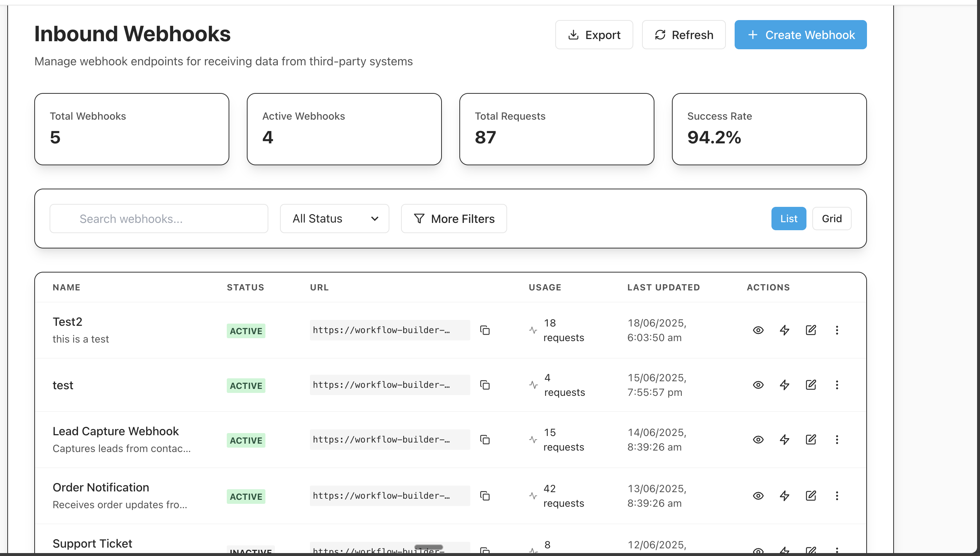This screenshot has height=556, width=980.
Task: Open more options for Order Notification
Action: click(x=837, y=496)
